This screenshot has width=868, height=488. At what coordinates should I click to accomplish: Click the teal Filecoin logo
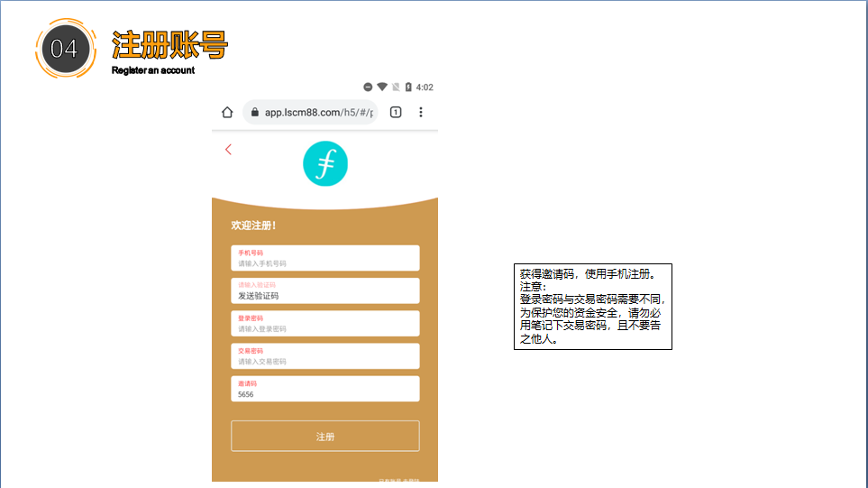[325, 164]
